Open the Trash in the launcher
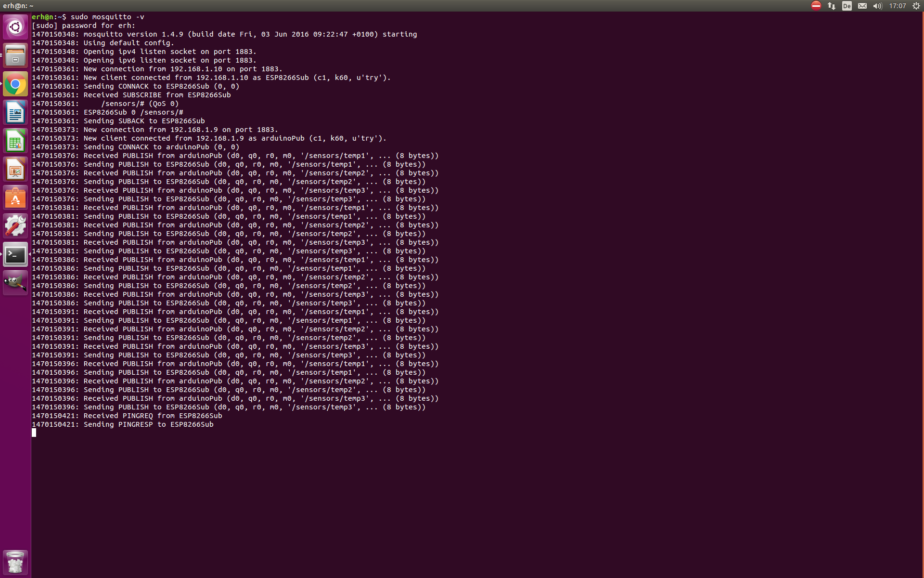 point(15,562)
